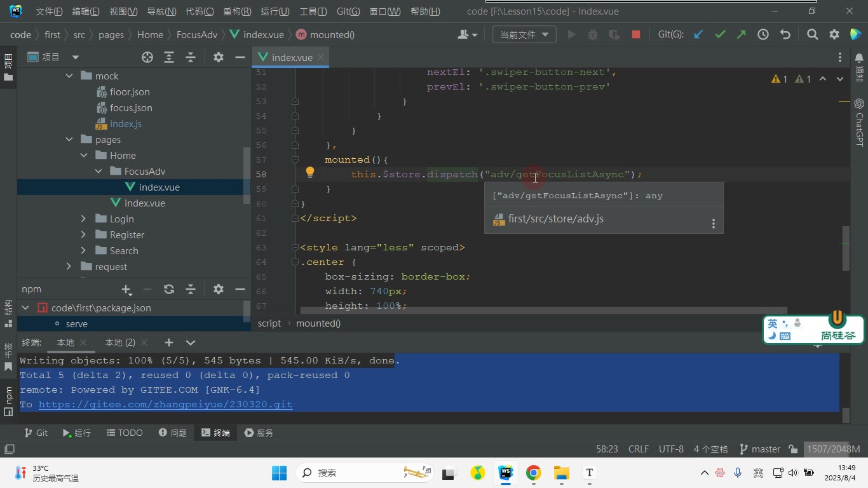Toggle read-only lock icon in status bar
The height and width of the screenshot is (488, 868).
click(x=793, y=449)
